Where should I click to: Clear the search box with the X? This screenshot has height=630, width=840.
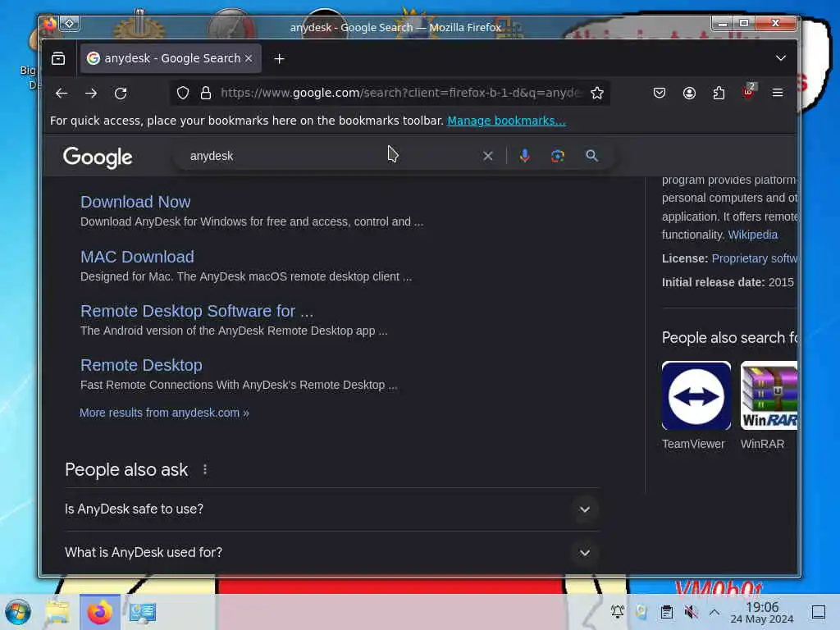tap(487, 156)
